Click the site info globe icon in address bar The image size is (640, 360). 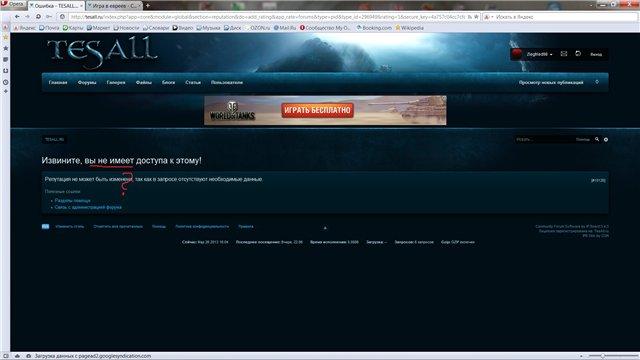(x=62, y=17)
